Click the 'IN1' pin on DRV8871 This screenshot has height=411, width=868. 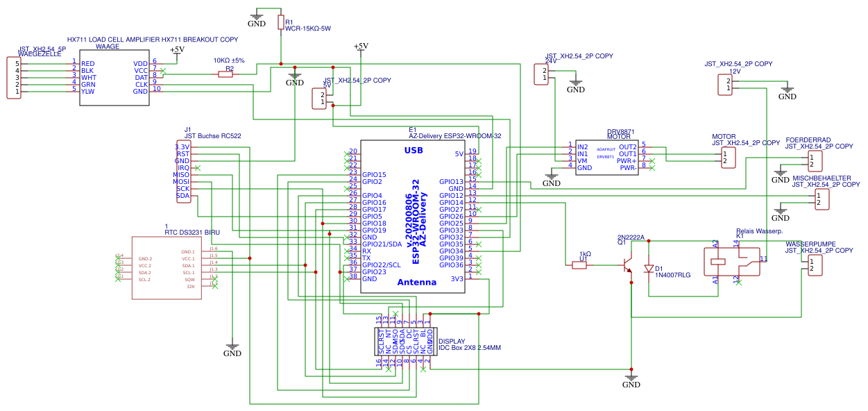click(583, 154)
